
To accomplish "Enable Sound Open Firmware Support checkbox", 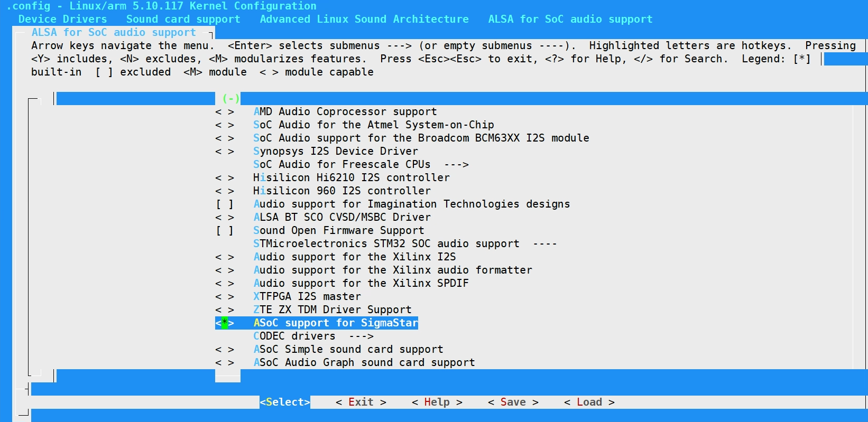I will [x=225, y=230].
